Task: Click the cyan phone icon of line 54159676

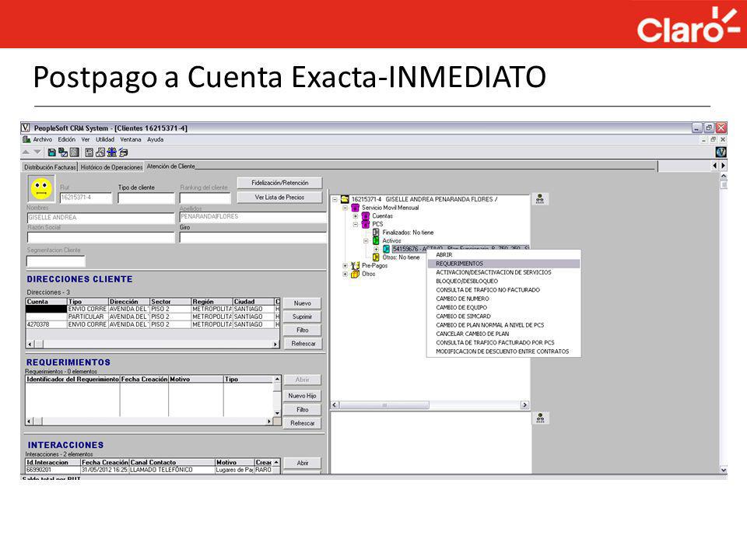Action: tap(387, 249)
